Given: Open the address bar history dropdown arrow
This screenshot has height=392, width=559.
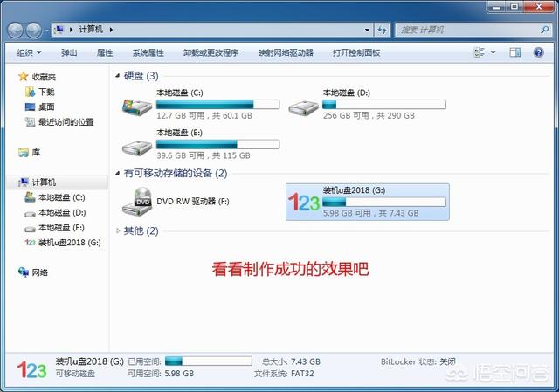Looking at the screenshot, I should (367, 30).
